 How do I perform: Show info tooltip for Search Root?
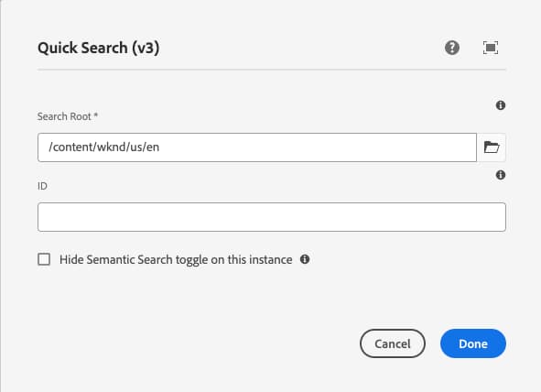(501, 105)
